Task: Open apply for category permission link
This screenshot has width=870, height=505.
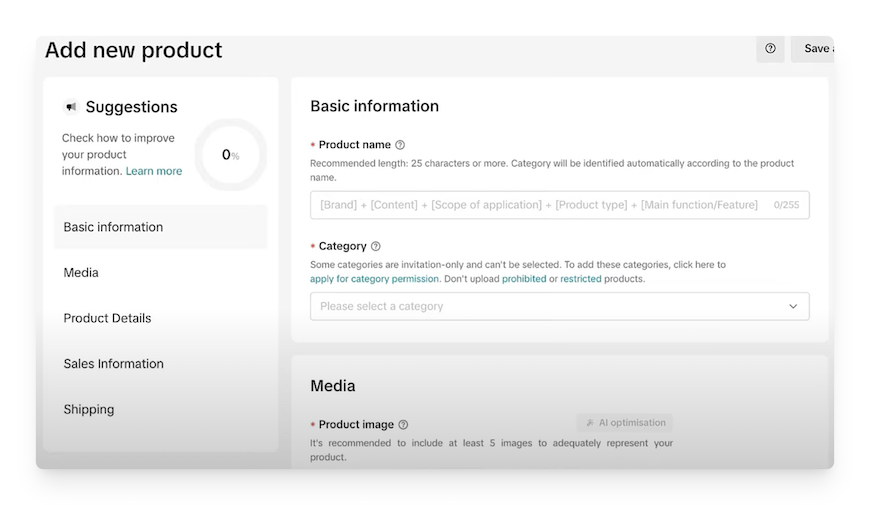Action: [x=374, y=279]
